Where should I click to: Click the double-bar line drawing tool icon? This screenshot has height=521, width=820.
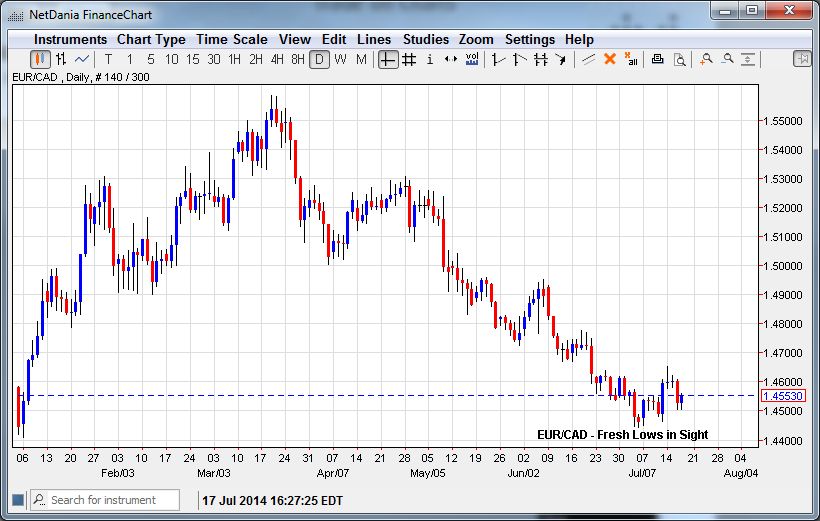tap(540, 60)
